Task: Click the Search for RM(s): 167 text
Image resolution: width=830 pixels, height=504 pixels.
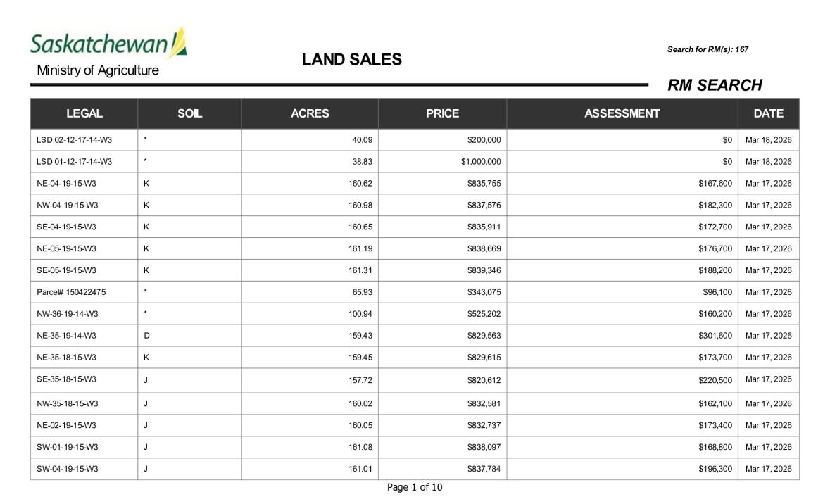Action: [708, 49]
